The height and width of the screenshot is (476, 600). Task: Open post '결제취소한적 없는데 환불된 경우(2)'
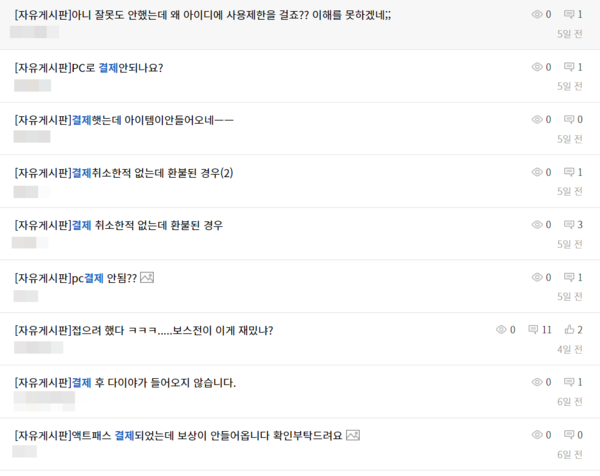124,173
